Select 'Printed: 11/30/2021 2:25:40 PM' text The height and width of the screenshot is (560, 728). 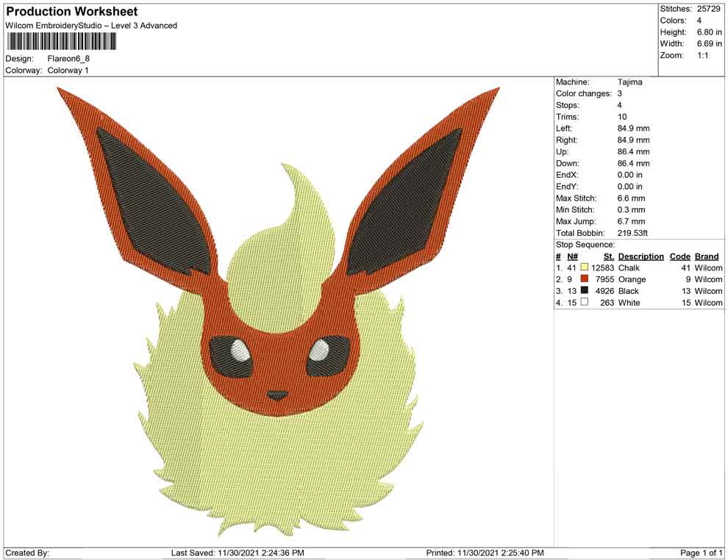point(485,553)
